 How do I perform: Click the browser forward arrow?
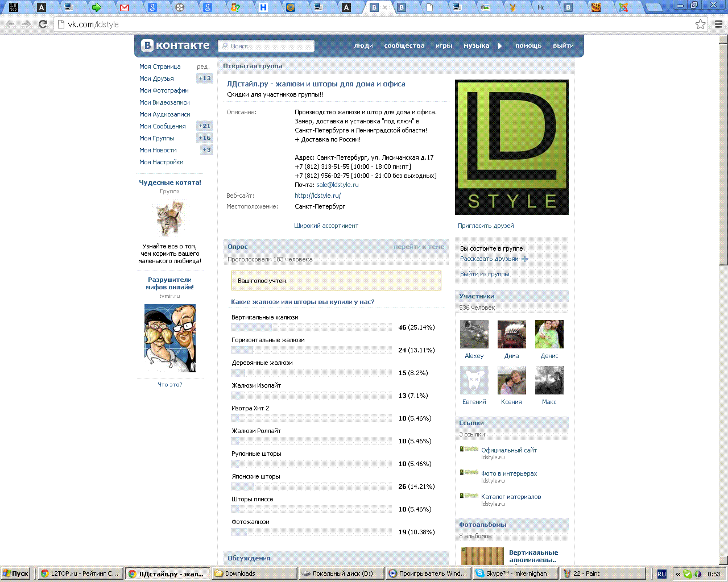pos(26,24)
